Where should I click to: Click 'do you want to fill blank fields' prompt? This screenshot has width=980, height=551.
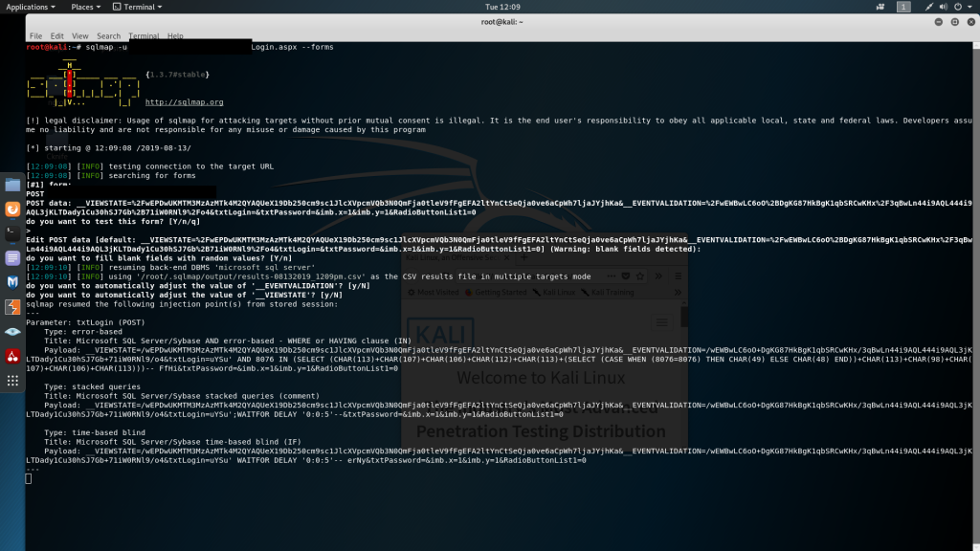tap(159, 258)
